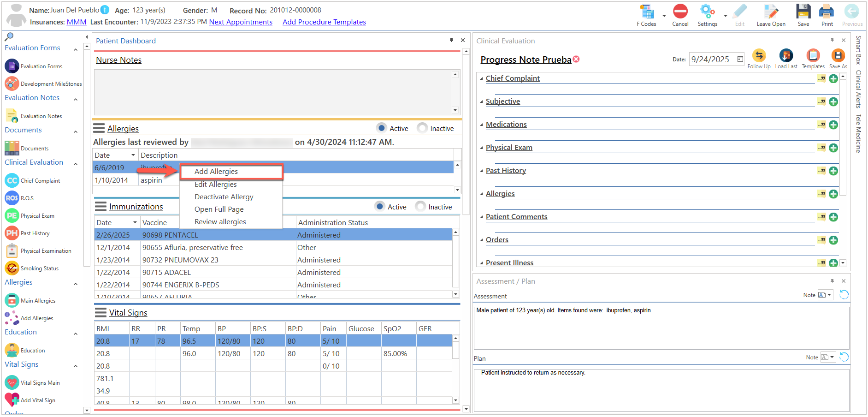Collapse the Evaluation Forms sidebar group
868x417 pixels.
[76, 49]
